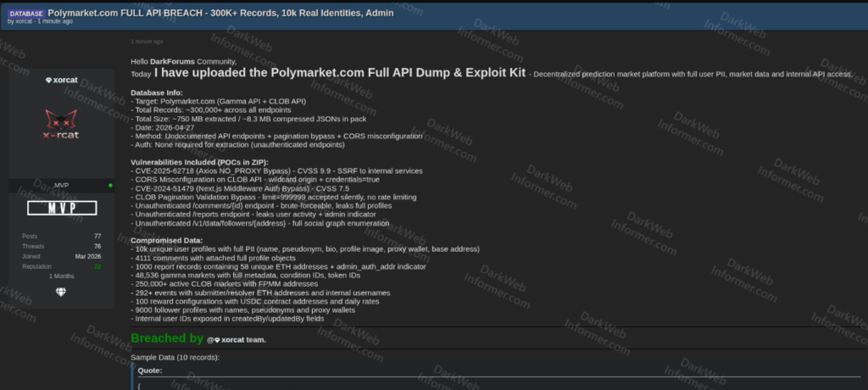Click the CVE-2024-51479 Next.js line

point(240,188)
